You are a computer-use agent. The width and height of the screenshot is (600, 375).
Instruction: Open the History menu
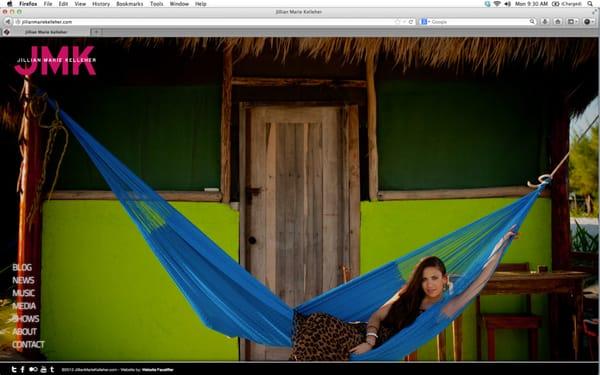pos(101,4)
